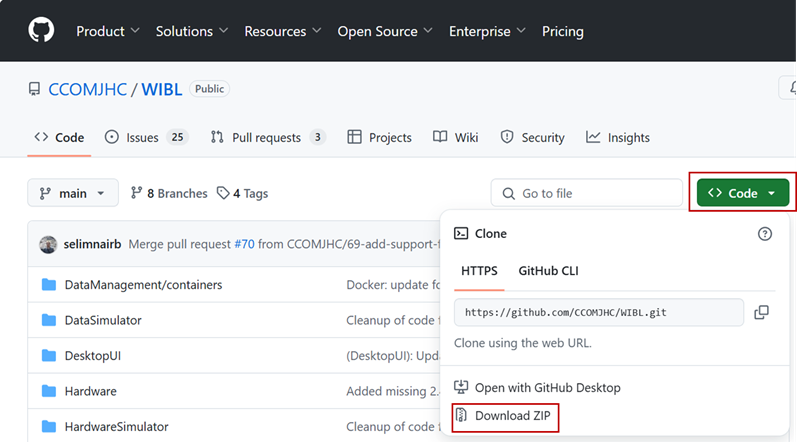The height and width of the screenshot is (442, 797).
Task: Open the DataSimulator folder
Action: [x=102, y=320]
